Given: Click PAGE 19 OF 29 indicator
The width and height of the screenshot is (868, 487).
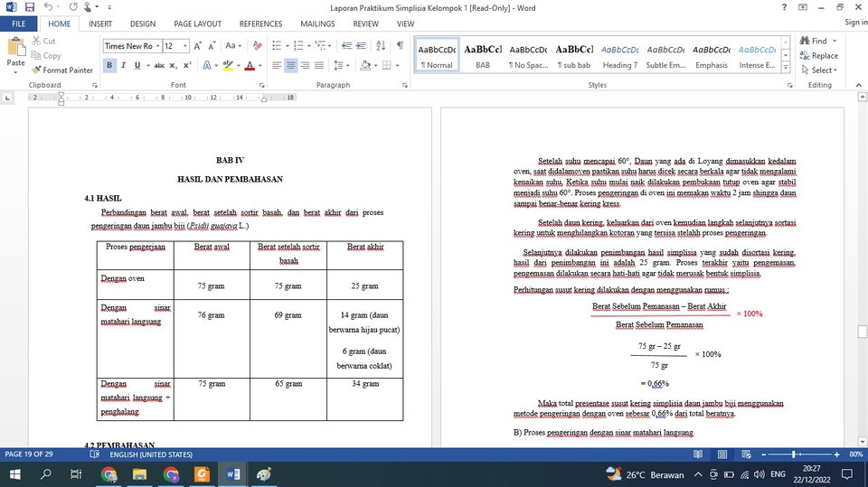Looking at the screenshot, I should (29, 454).
